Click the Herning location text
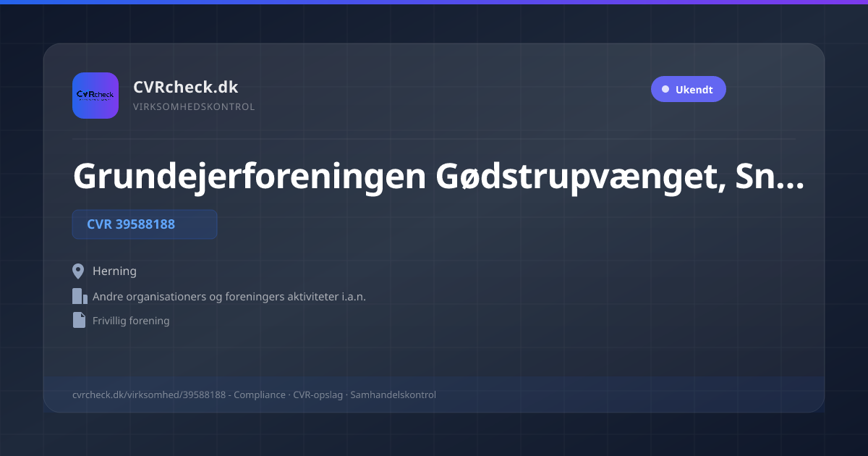 pos(114,271)
